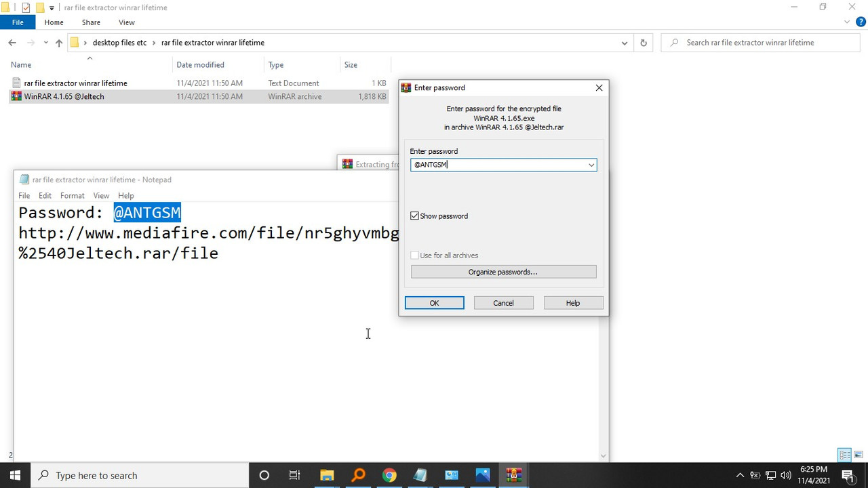Expand the address bar history dropdown
Image resolution: width=868 pixels, height=488 pixels.
[625, 43]
